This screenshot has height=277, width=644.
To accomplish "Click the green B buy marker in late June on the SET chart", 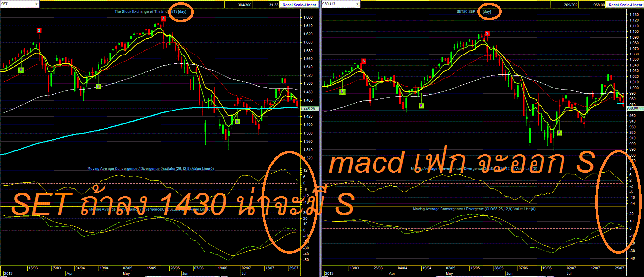I will (x=237, y=121).
